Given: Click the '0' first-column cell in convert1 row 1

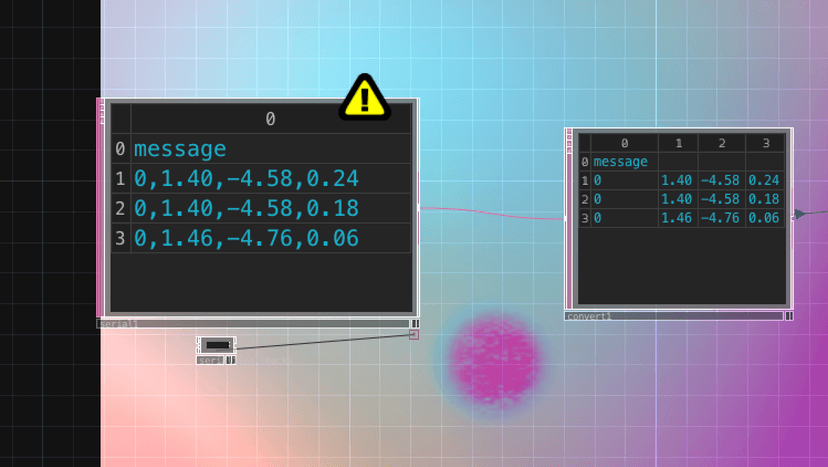Looking at the screenshot, I should (x=624, y=180).
